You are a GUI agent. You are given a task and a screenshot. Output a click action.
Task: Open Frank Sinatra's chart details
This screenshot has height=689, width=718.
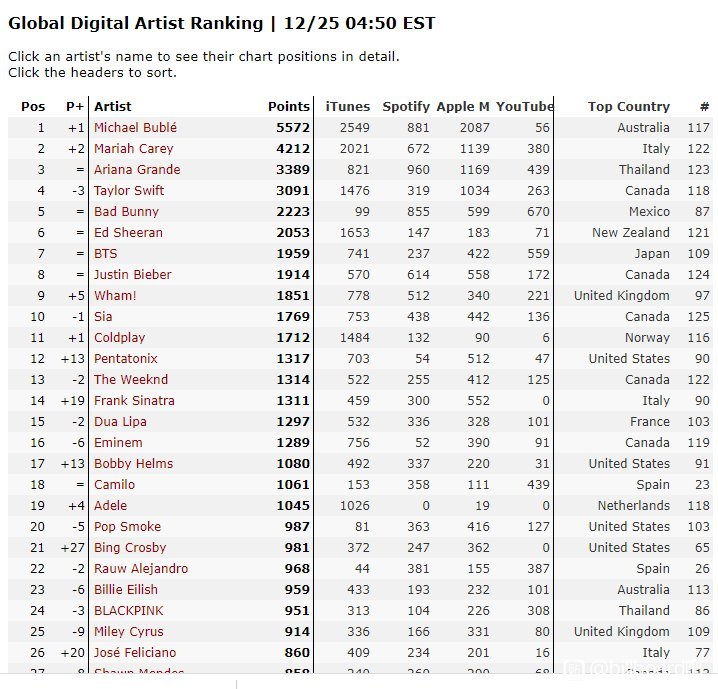coord(134,401)
